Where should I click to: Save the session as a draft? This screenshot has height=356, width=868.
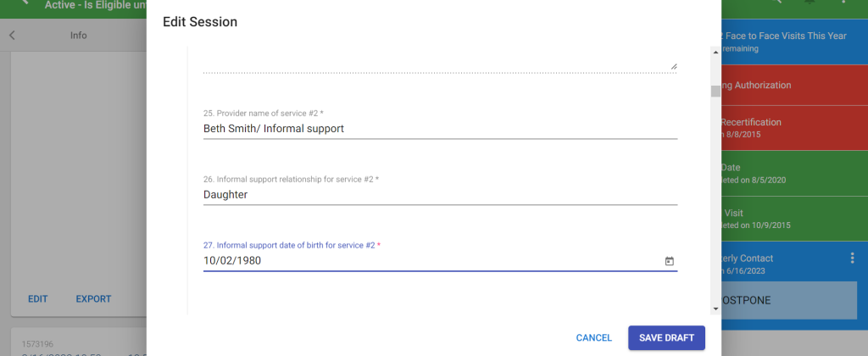point(666,337)
